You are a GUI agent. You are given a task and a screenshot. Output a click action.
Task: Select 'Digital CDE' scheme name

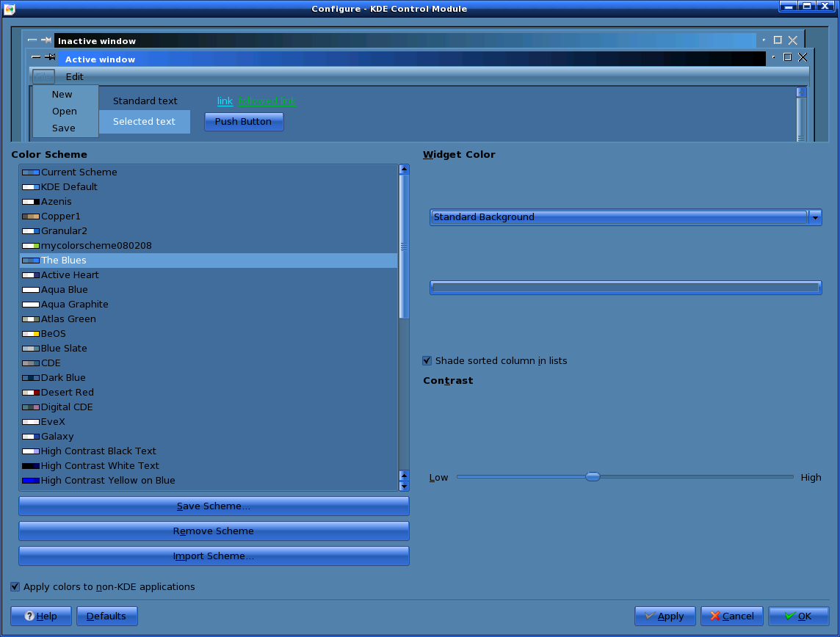(67, 407)
